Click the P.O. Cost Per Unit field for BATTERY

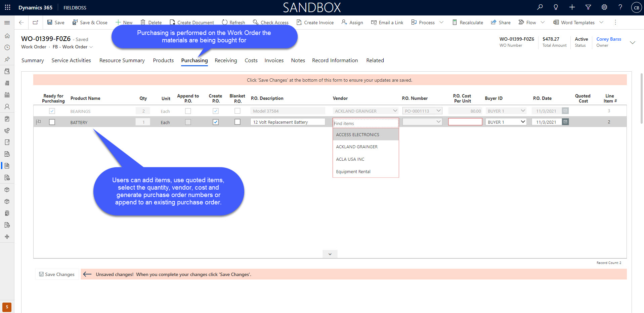point(465,122)
